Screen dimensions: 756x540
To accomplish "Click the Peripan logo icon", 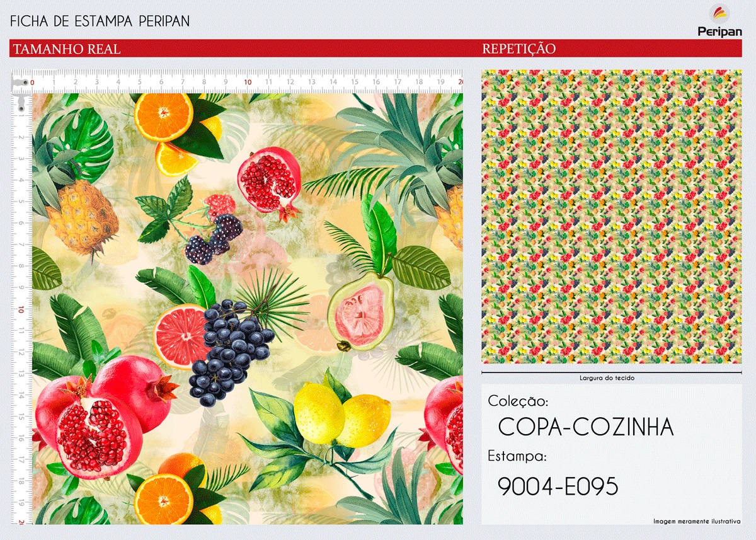I will [719, 14].
